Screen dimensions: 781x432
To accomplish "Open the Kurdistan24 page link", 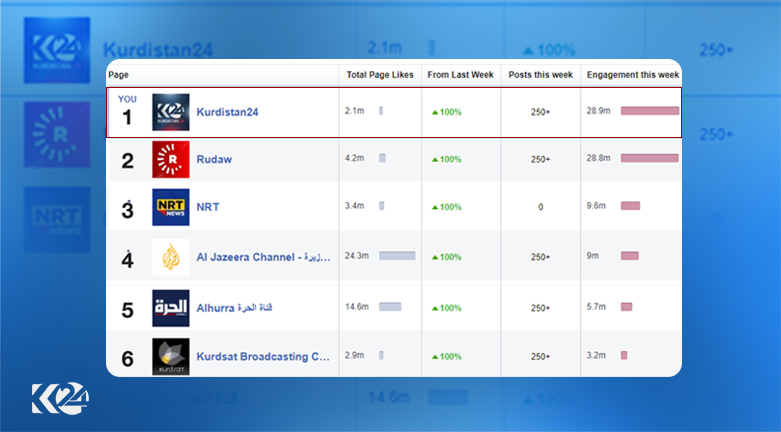I will click(227, 112).
